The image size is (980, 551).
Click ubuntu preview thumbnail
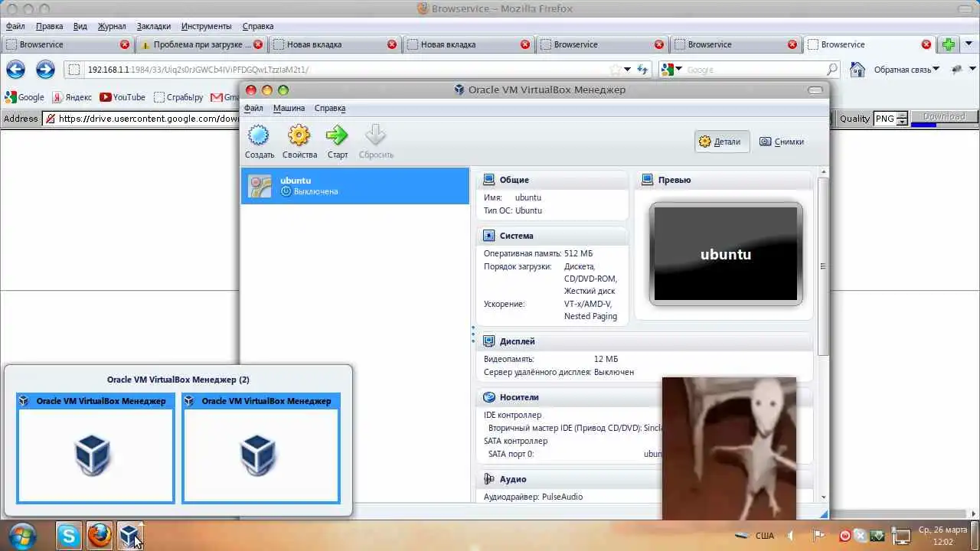pos(726,254)
